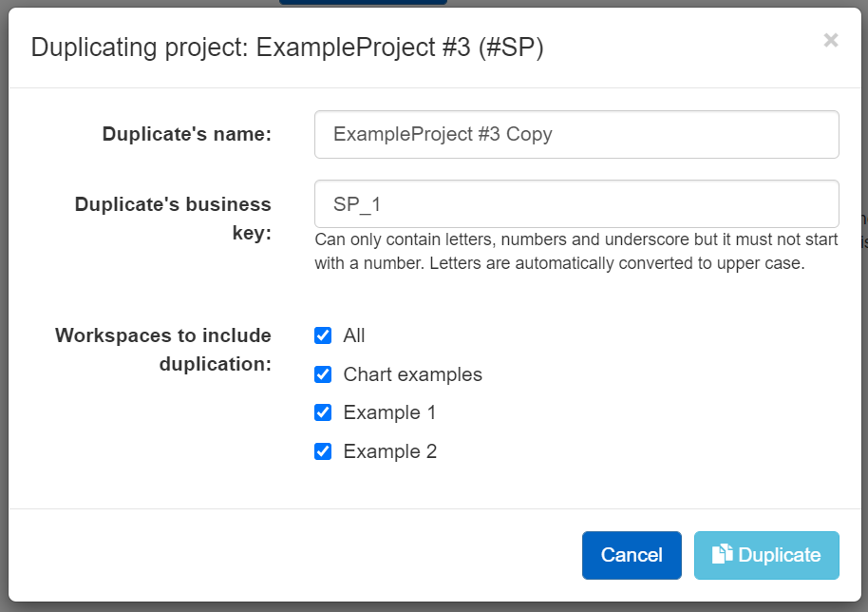The image size is (868, 612).
Task: Click the copy icon on the Duplicate button
Action: [723, 554]
